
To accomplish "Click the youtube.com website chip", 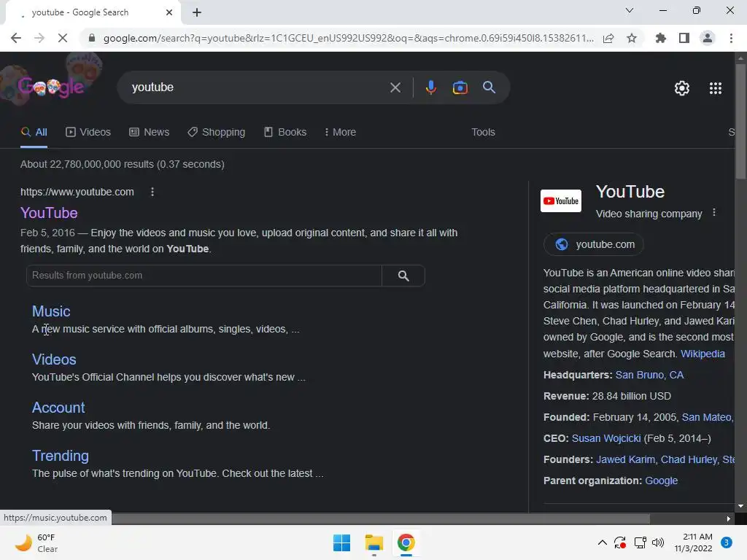I will pyautogui.click(x=594, y=244).
